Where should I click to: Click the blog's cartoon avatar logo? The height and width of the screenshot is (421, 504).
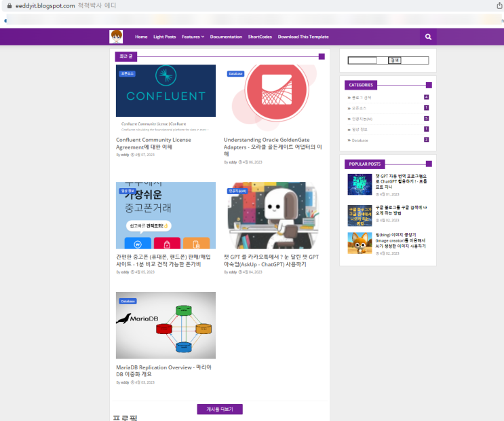116,37
